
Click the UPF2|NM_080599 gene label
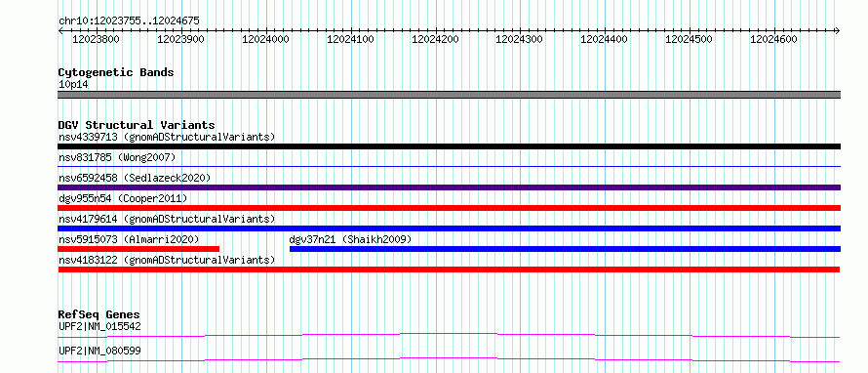[x=99, y=351]
